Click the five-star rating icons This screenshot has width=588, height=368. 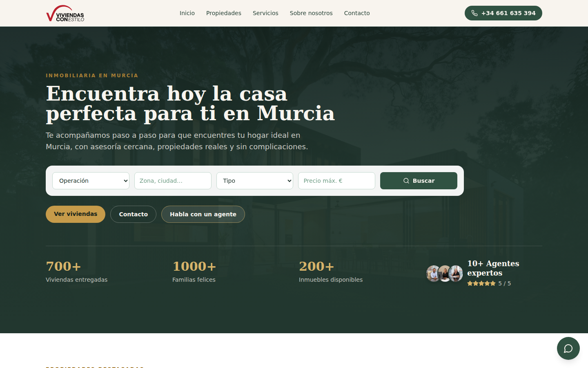pos(481,283)
